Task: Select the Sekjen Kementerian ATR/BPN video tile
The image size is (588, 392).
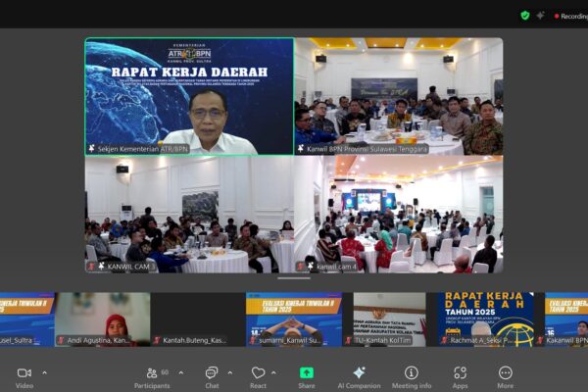Action: 189,96
